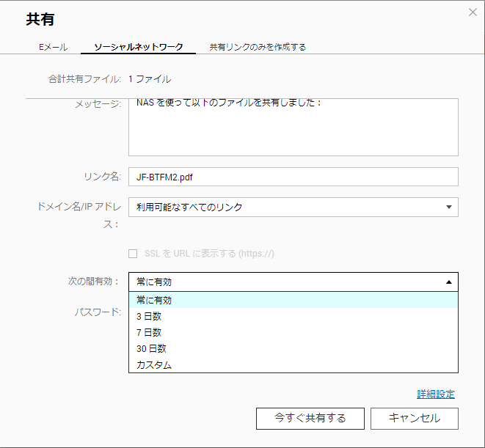Screen dimensions: 485x448
Task: Pick the 7 日数 option
Action: (293, 332)
